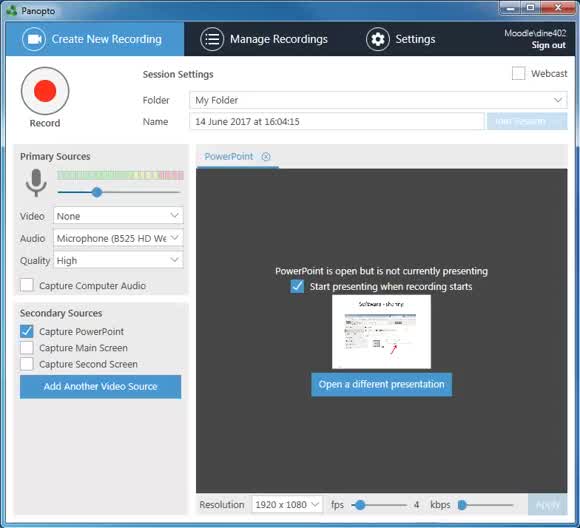Viewport: 580px width, 528px height.
Task: Click the gear icon beside Settings
Action: [x=378, y=39]
